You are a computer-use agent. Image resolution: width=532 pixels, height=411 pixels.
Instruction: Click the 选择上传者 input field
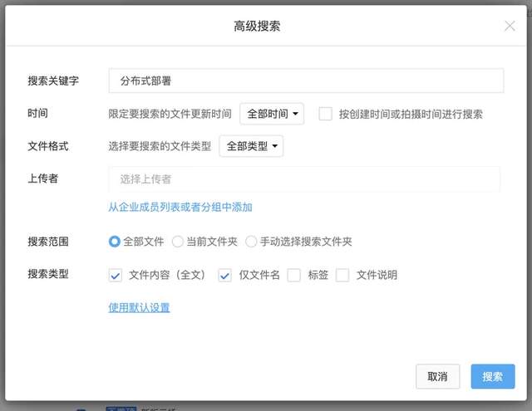coord(304,179)
